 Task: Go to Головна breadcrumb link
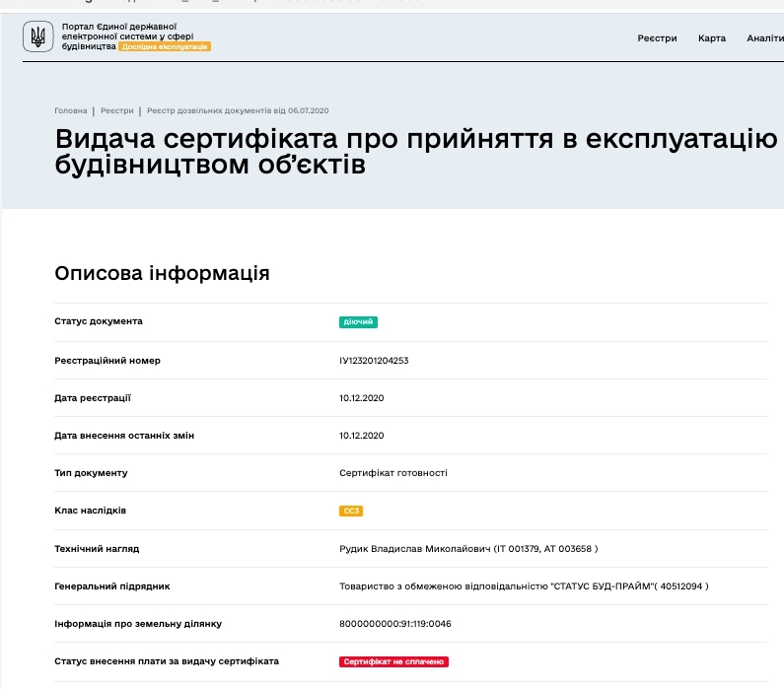click(x=70, y=110)
